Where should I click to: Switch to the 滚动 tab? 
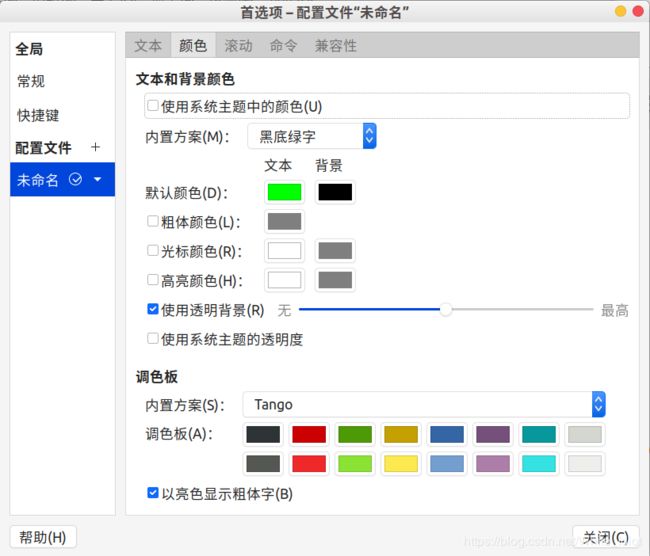pyautogui.click(x=238, y=45)
